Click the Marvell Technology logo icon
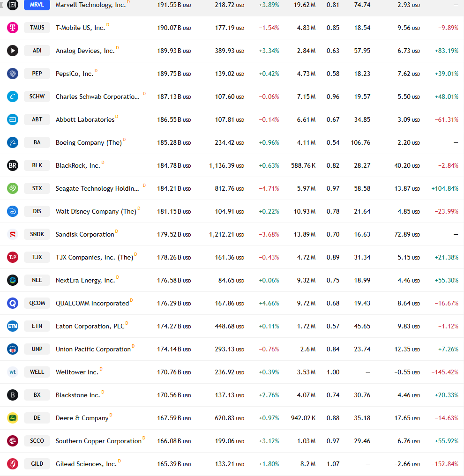 pyautogui.click(x=13, y=5)
